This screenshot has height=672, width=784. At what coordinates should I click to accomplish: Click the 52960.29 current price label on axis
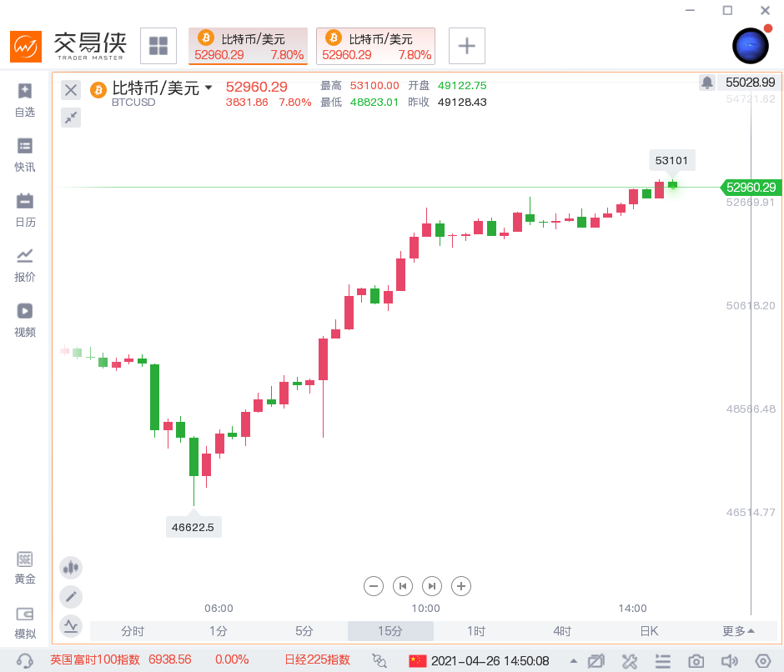tap(750, 188)
